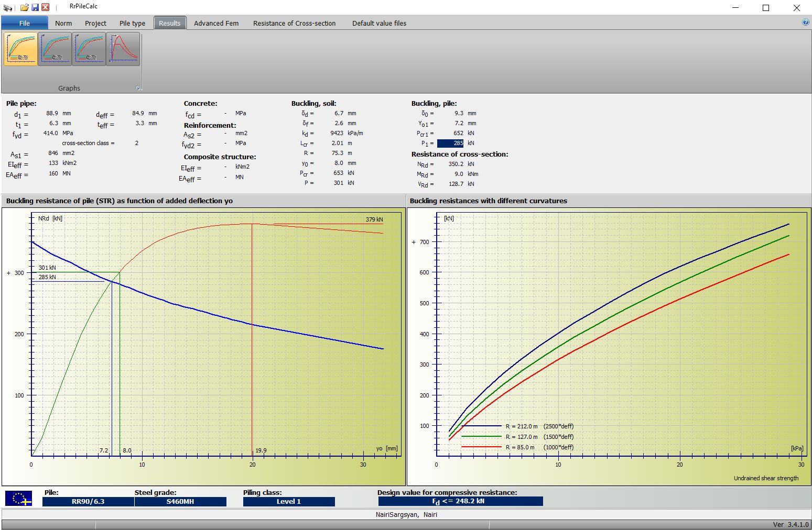Viewport: 812px width, 530px height.
Task: Click the '301 kN' label on the left chart
Action: [x=47, y=268]
